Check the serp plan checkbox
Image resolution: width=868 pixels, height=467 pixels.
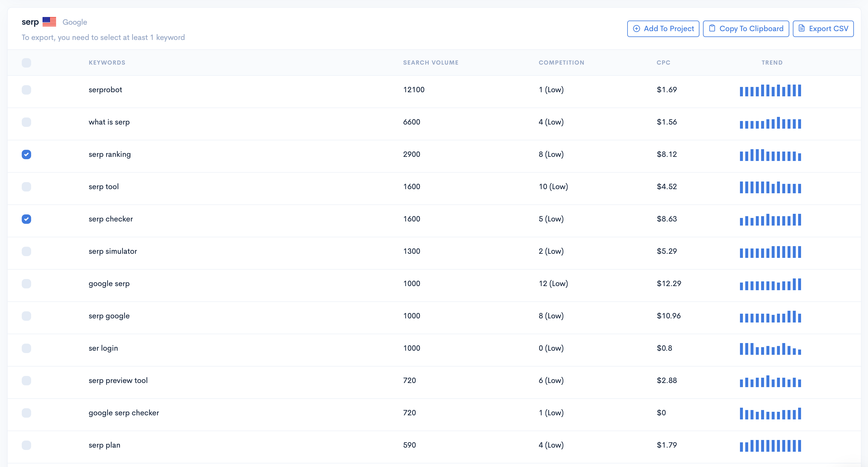point(26,445)
